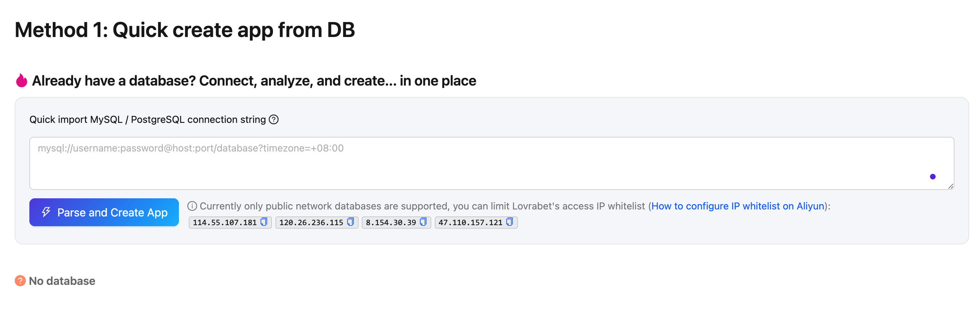Open How to configure IP whitelist link
The image size is (980, 310).
click(x=738, y=206)
